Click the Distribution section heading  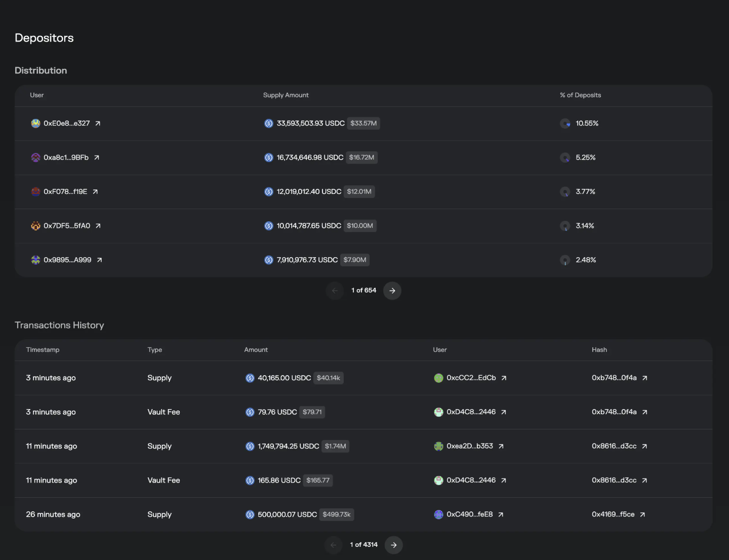(41, 70)
